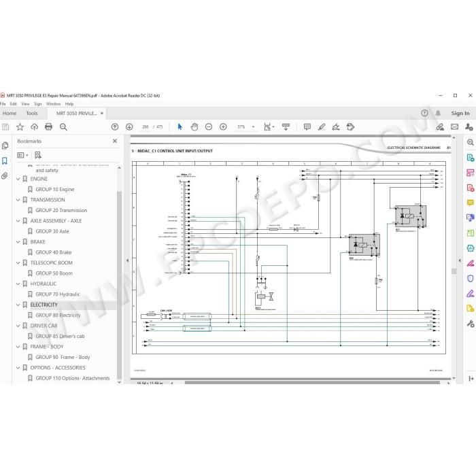Click the Save file icon
The image size is (476, 476).
pos(5,127)
